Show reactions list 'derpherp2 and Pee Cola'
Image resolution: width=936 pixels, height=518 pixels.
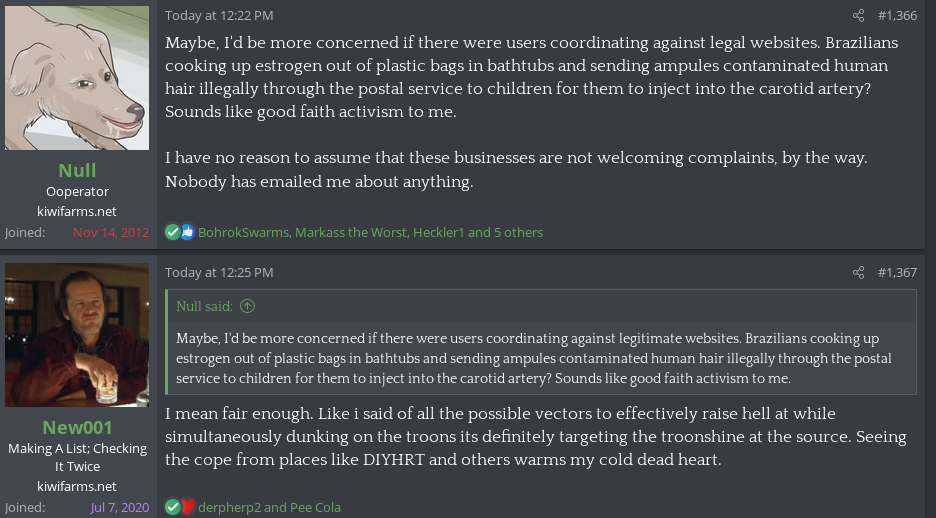tap(269, 507)
